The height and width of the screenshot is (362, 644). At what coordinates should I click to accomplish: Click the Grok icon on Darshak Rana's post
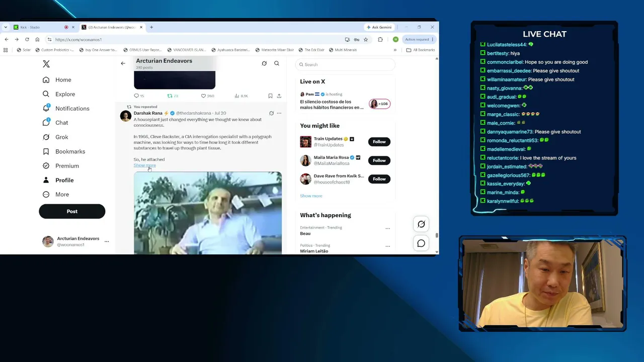coord(271,113)
